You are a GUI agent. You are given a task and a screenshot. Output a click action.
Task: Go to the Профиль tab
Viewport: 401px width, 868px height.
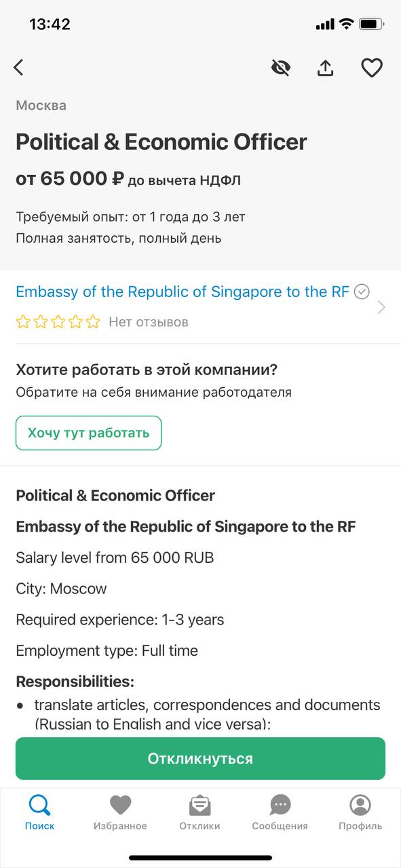click(x=360, y=812)
